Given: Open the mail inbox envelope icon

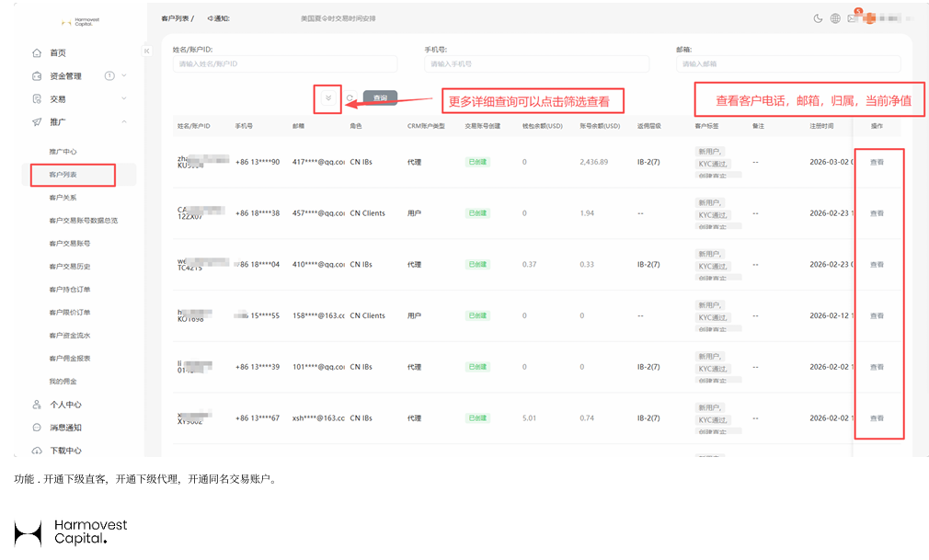Looking at the screenshot, I should [x=852, y=18].
